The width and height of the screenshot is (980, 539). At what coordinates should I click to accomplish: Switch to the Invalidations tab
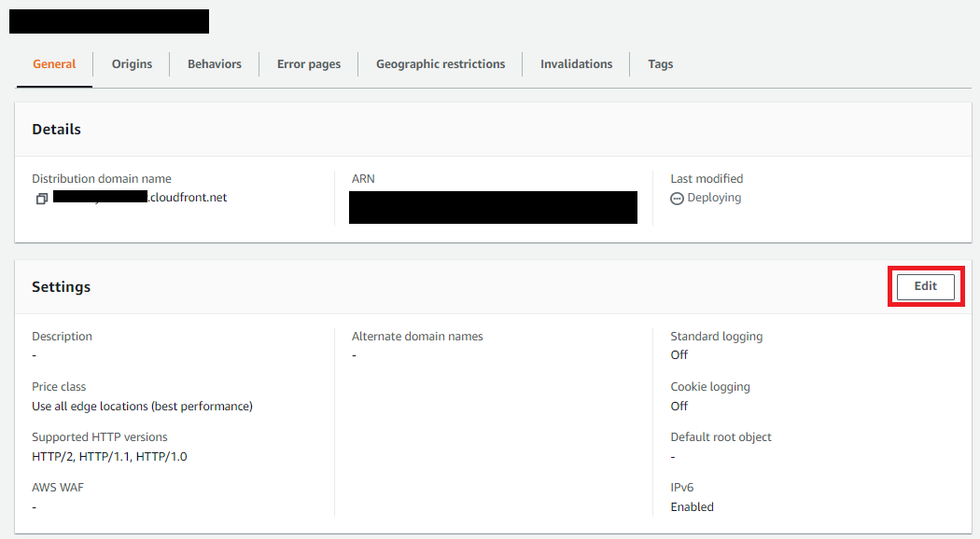point(576,63)
